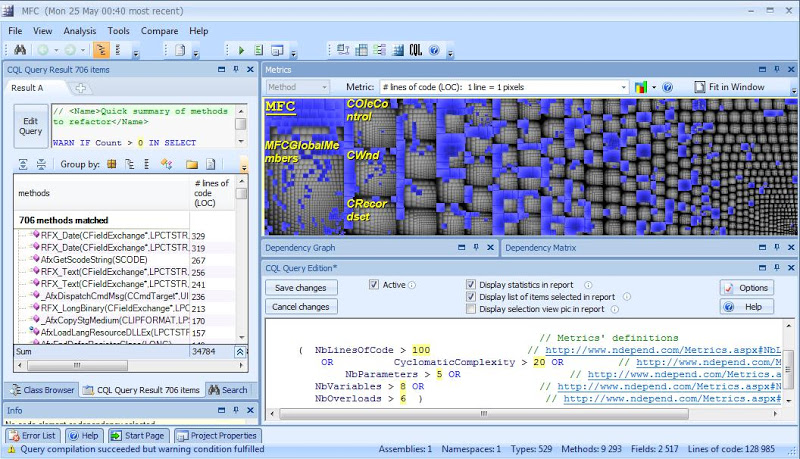Open the dependency matrix grid icon
Viewport: 800px width, 459px height.
[361, 50]
